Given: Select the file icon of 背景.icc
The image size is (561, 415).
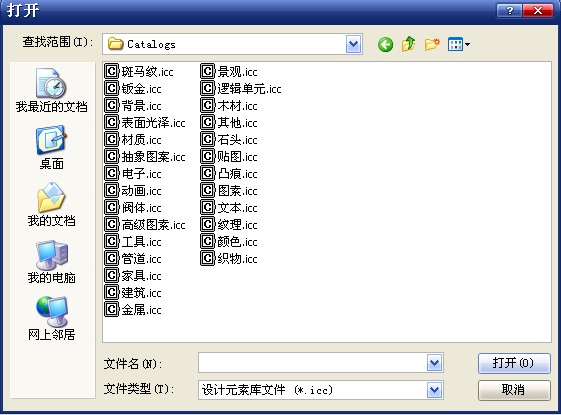Looking at the screenshot, I should (111, 106).
